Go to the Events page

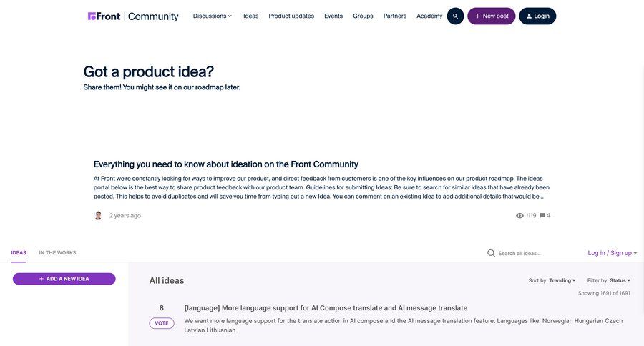point(333,16)
